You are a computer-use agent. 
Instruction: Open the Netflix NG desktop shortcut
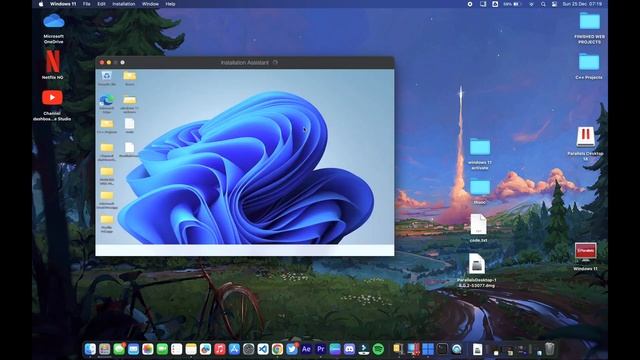tap(53, 64)
